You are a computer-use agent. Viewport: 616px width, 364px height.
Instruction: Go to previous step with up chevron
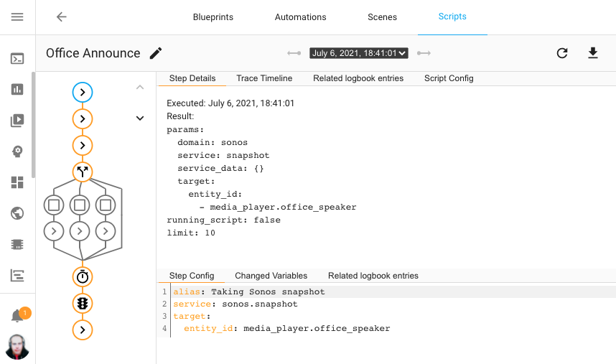coord(140,88)
